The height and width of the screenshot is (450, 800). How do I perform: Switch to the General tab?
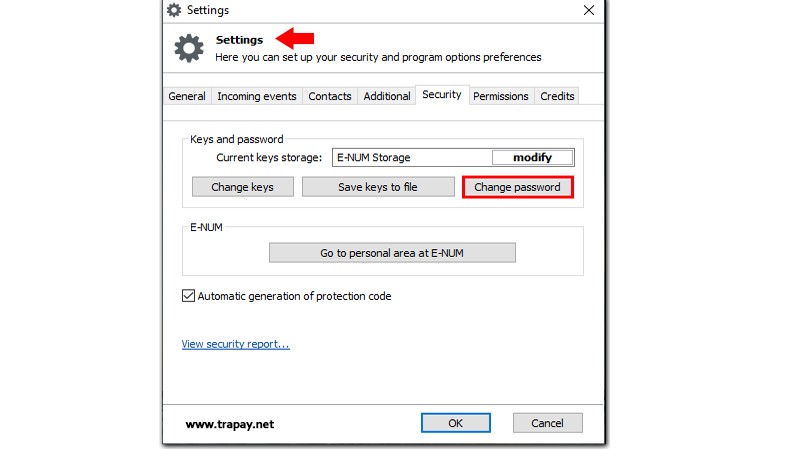[x=187, y=96]
